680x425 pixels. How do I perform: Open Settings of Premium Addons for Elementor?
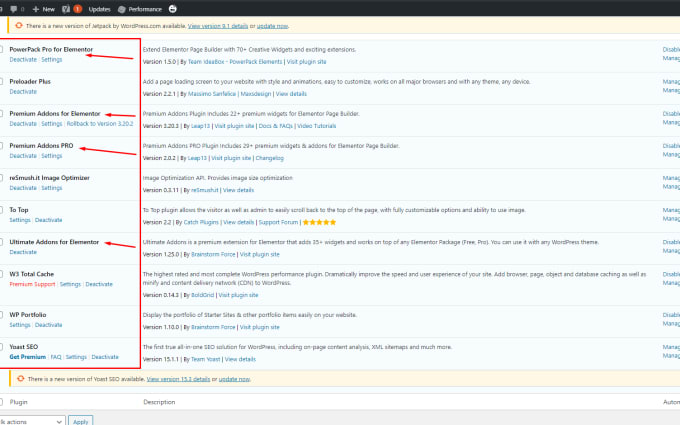[x=52, y=124]
